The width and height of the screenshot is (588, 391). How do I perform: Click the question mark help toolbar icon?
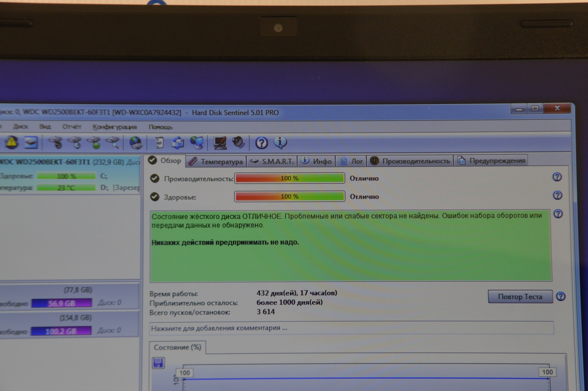261,143
